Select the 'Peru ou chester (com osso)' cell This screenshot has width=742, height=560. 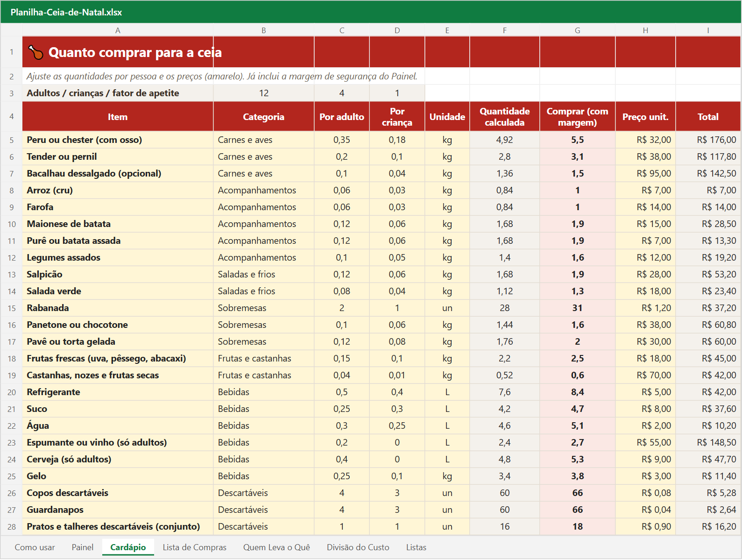[118, 140]
